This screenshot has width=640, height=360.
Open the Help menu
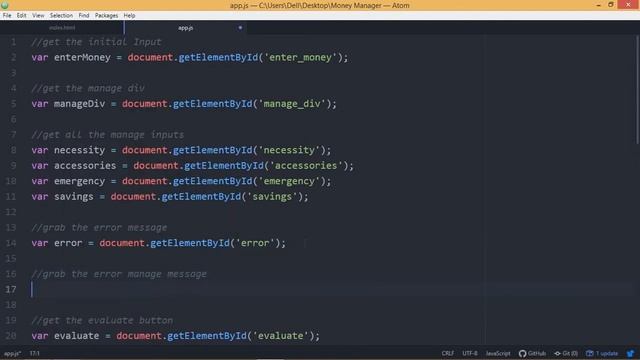(129, 16)
